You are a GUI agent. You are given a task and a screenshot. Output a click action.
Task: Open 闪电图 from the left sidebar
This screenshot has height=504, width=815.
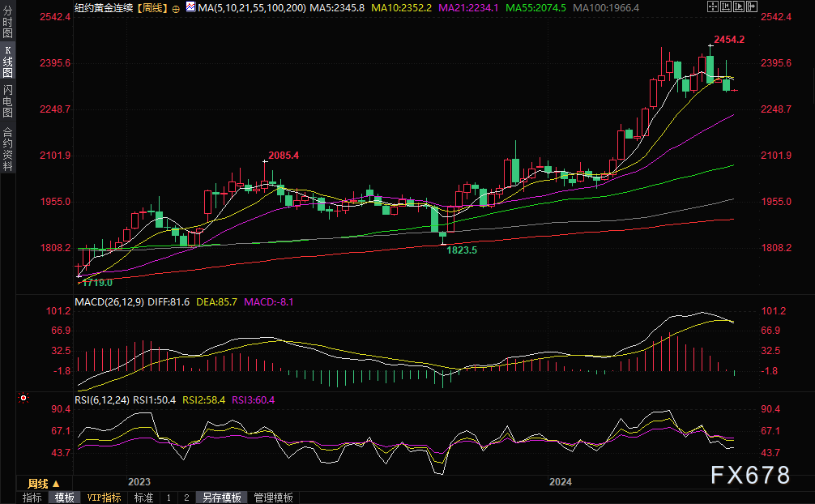coord(7,101)
